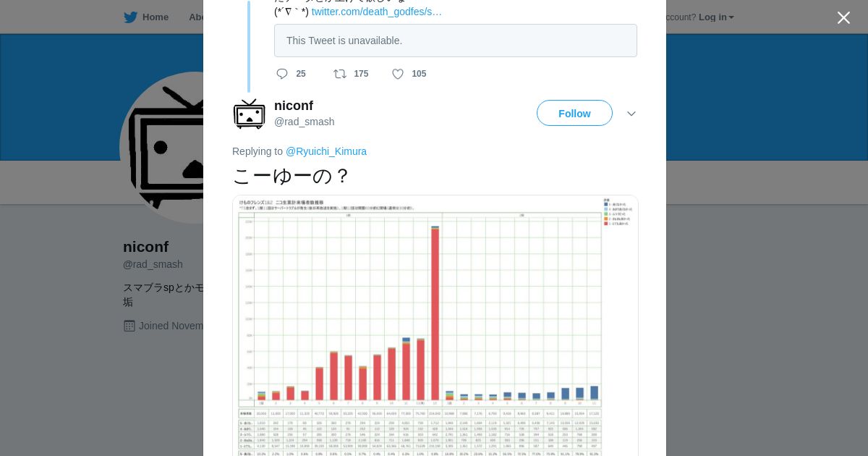Screen dimensions: 868x456
Task: Click the "This Tweet is unavailable" box
Action: (456, 41)
